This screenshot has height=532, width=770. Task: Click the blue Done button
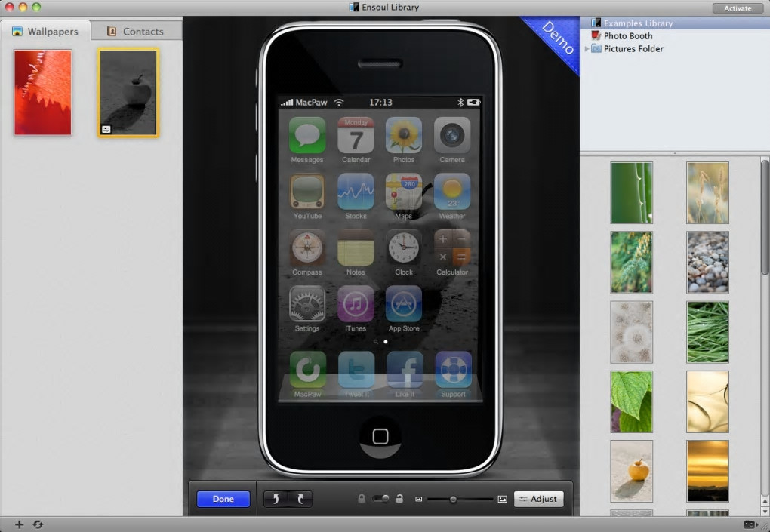tap(223, 499)
